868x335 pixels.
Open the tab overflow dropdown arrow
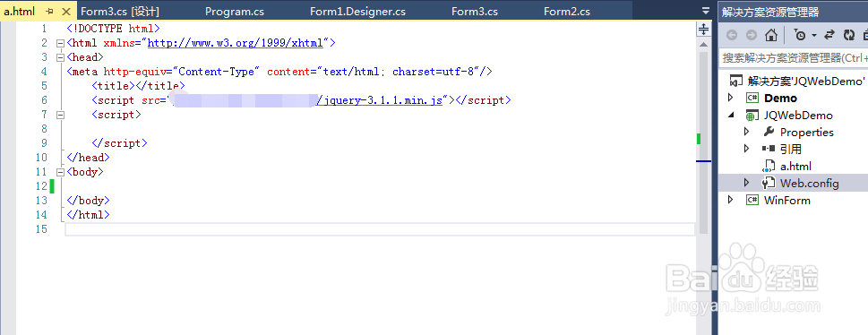tap(705, 11)
